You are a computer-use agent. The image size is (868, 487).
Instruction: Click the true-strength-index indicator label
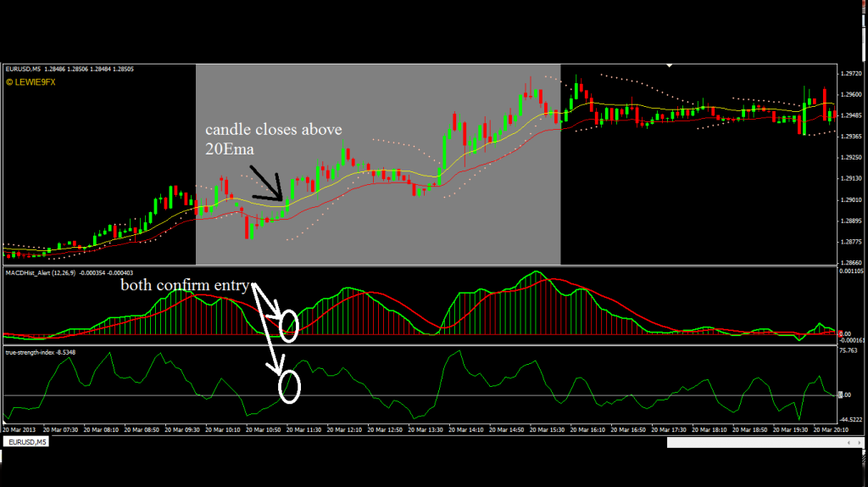40,352
